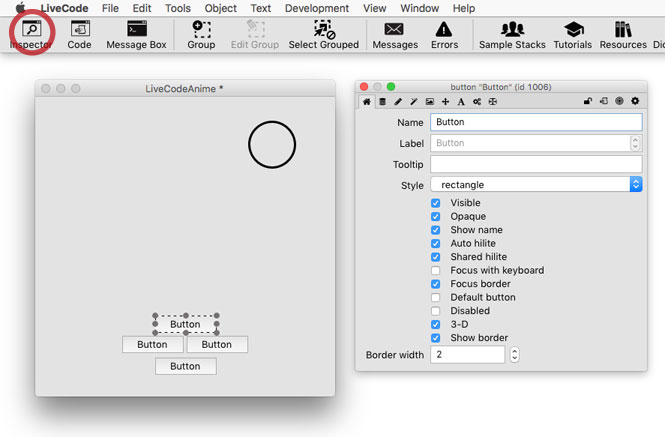Open the View menu

[374, 8]
